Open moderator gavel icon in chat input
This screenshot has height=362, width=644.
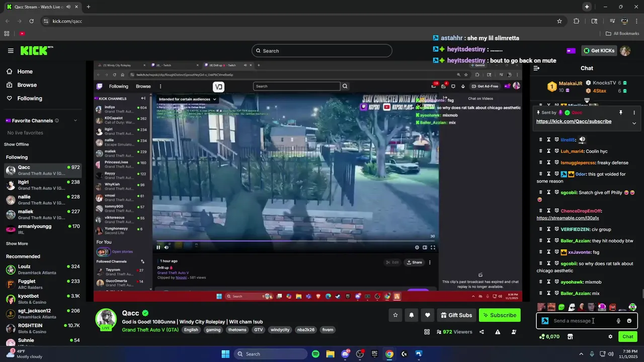tap(545, 321)
